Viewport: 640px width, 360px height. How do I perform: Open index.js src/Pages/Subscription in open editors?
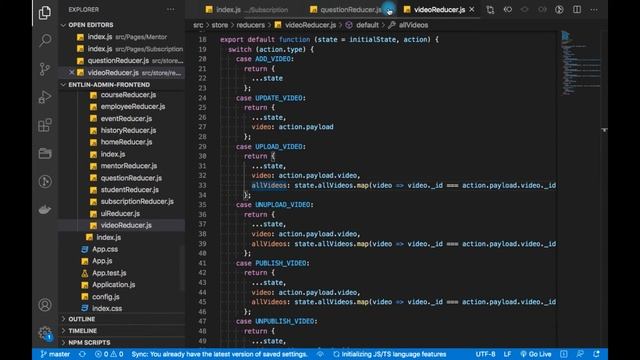click(x=122, y=49)
